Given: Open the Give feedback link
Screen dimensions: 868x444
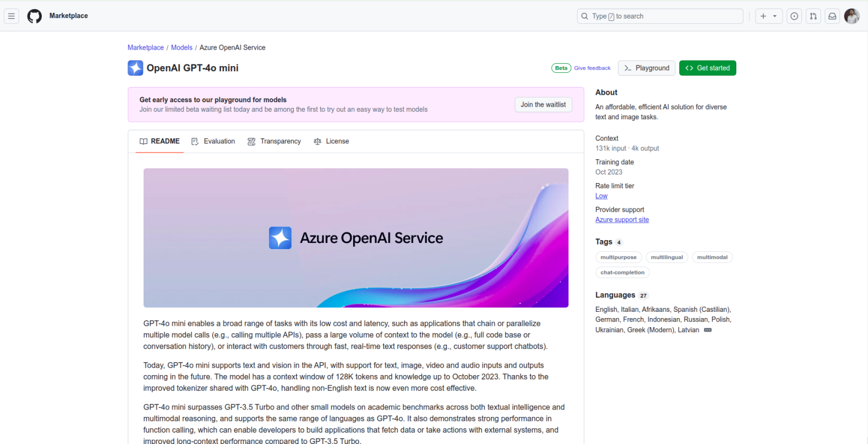Looking at the screenshot, I should click(592, 68).
